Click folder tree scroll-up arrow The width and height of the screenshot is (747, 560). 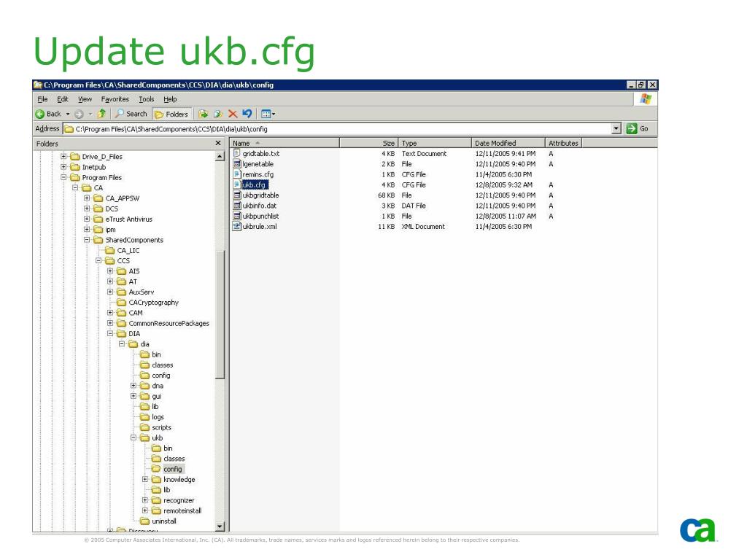click(x=220, y=156)
